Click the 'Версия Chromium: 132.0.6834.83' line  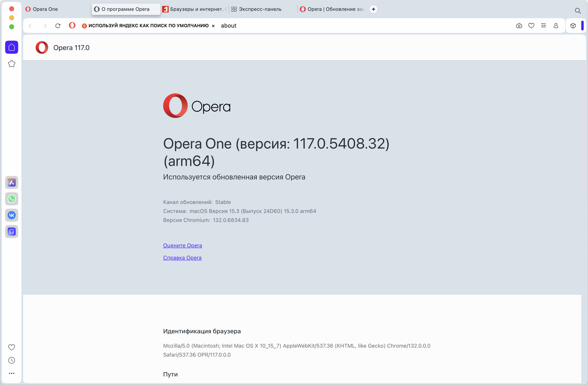tap(206, 220)
